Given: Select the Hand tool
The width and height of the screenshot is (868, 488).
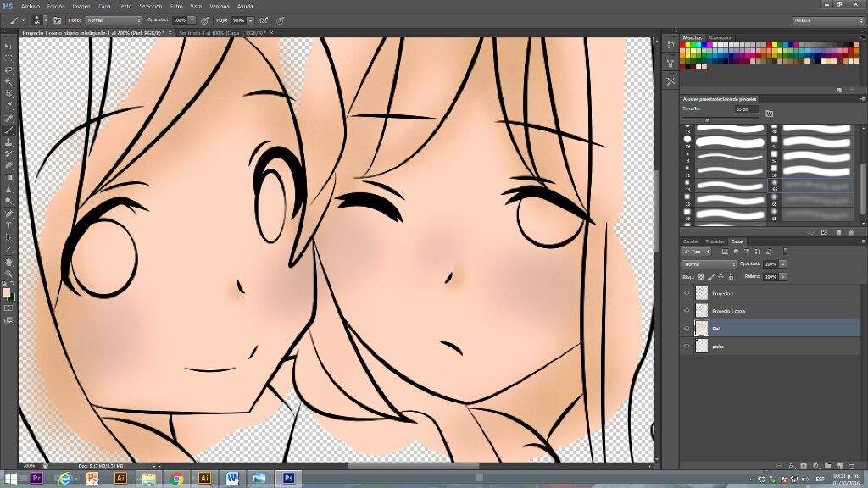Looking at the screenshot, I should point(8,262).
